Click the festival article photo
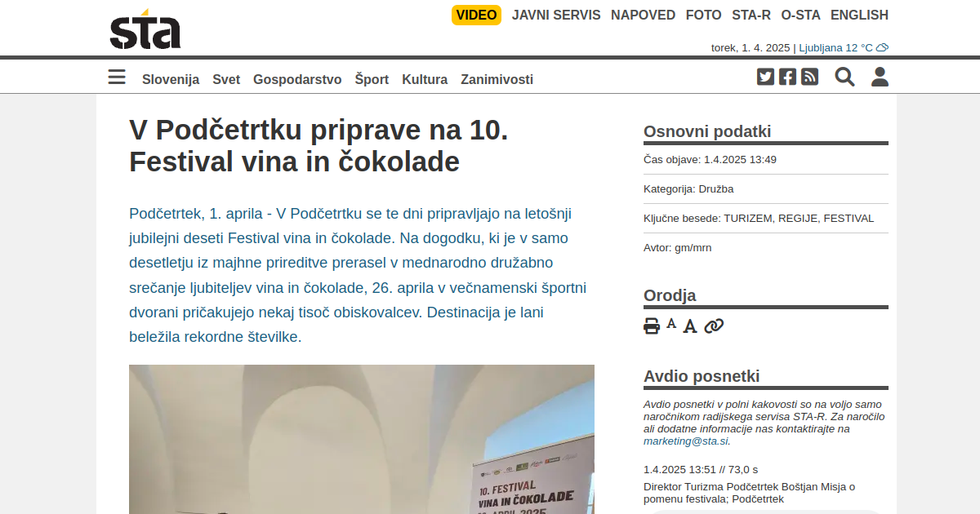This screenshot has height=514, width=980. [362, 439]
